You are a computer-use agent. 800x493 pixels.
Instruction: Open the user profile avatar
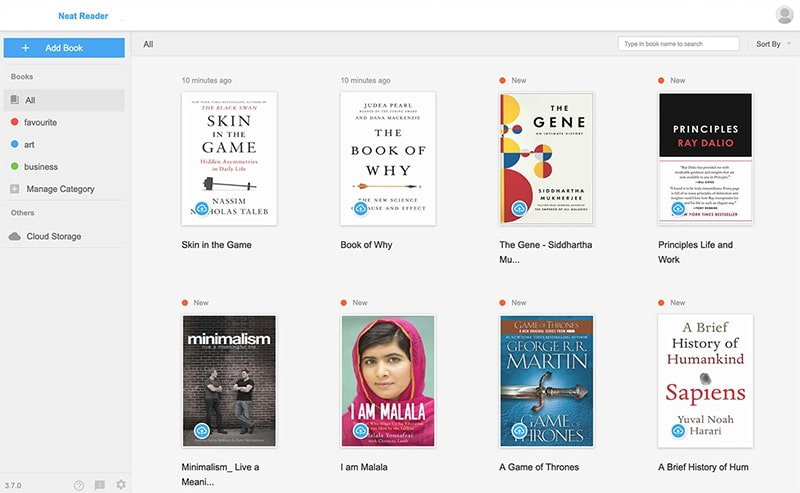pyautogui.click(x=784, y=15)
